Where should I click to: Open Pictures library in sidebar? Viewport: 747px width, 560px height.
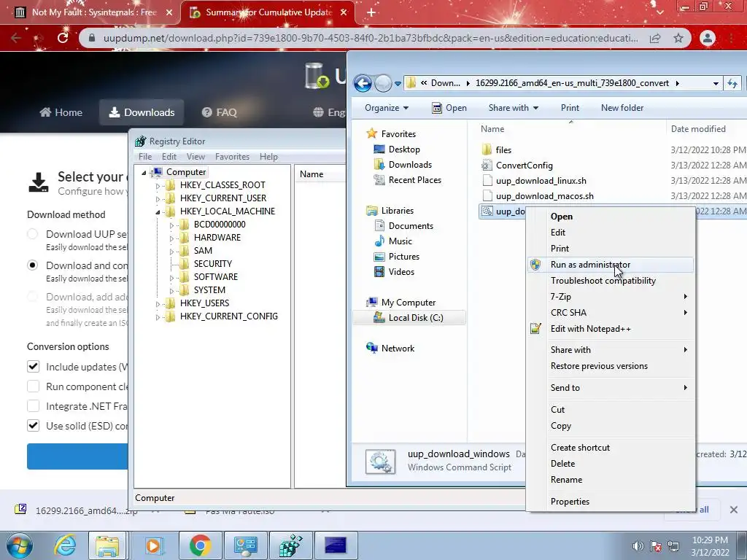404,256
